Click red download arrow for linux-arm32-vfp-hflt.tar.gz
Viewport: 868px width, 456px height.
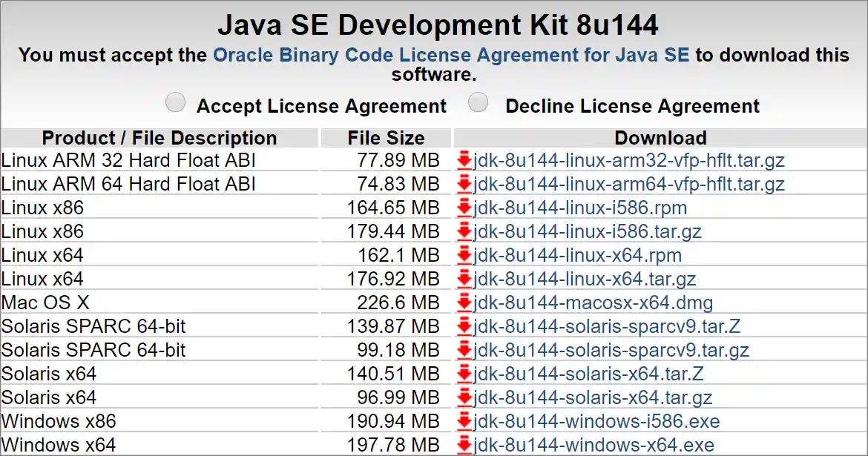tap(464, 160)
